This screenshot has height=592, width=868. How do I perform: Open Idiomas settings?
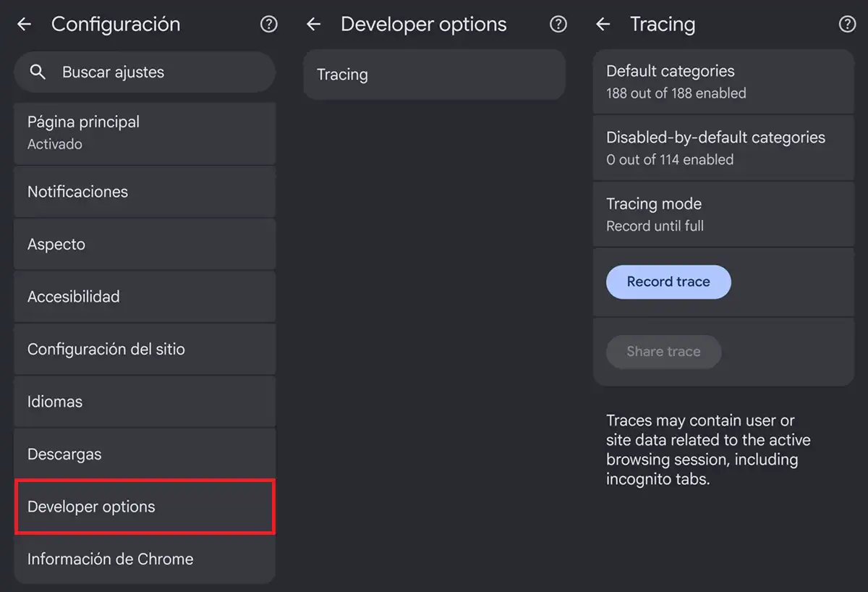coord(145,402)
